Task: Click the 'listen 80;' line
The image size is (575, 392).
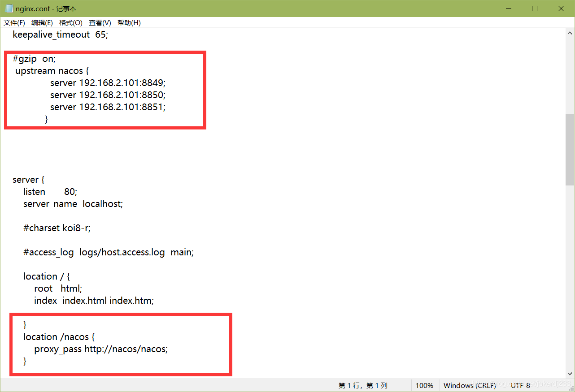Action: pos(50,192)
